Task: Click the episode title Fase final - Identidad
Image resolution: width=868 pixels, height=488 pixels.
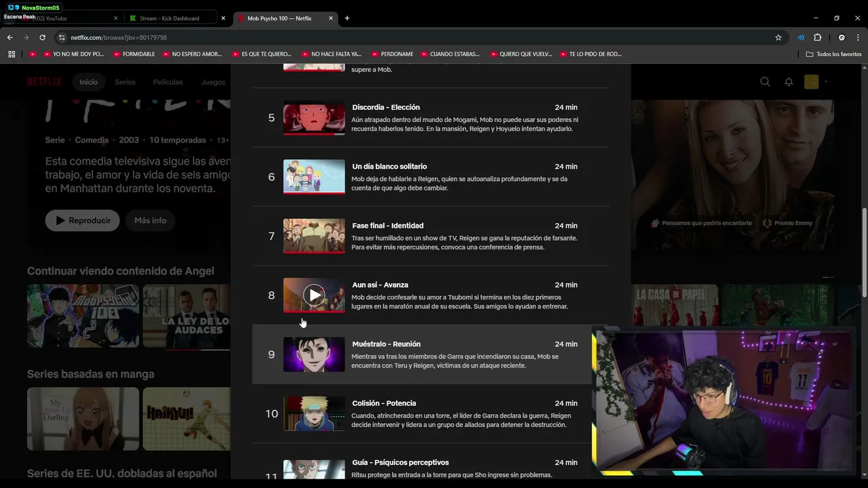Action: point(388,226)
